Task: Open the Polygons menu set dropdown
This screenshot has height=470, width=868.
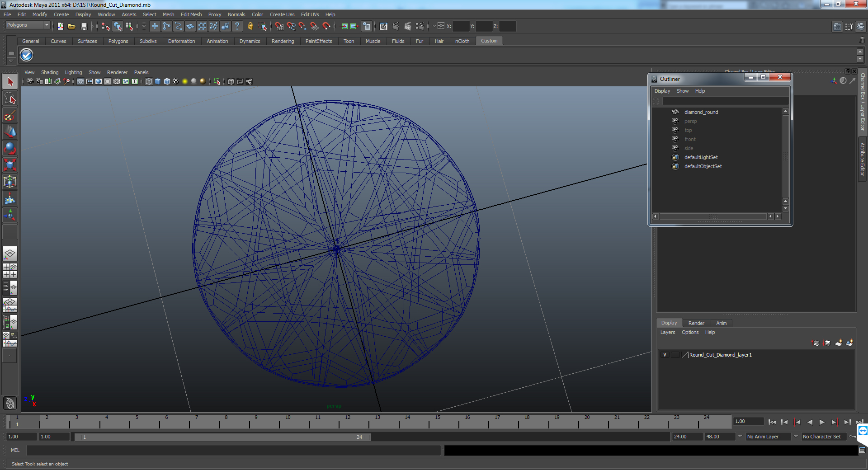Action: (x=27, y=25)
